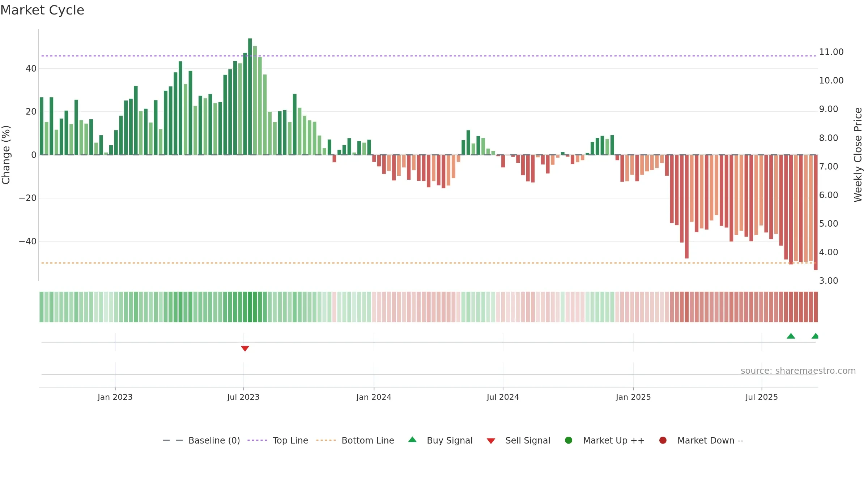Click the orange dotted Bottom Line in the chart
The width and height of the screenshot is (868, 488).
[429, 263]
